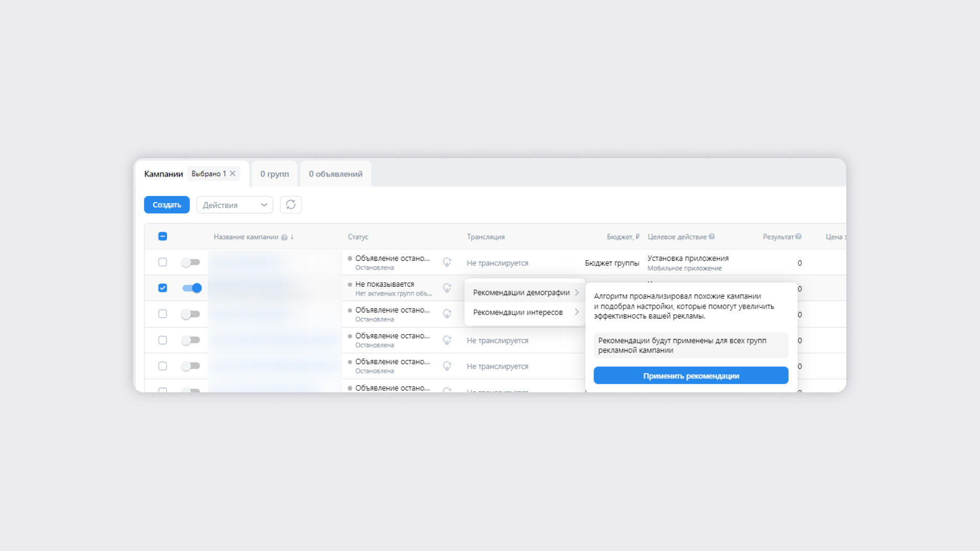Click the Мобильное приложение subtext
This screenshot has height=551, width=980.
[x=684, y=268]
